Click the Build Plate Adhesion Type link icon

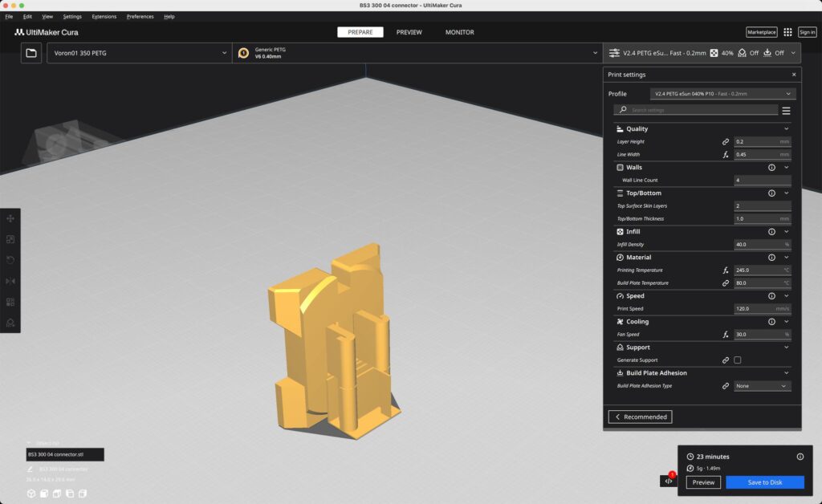(726, 385)
